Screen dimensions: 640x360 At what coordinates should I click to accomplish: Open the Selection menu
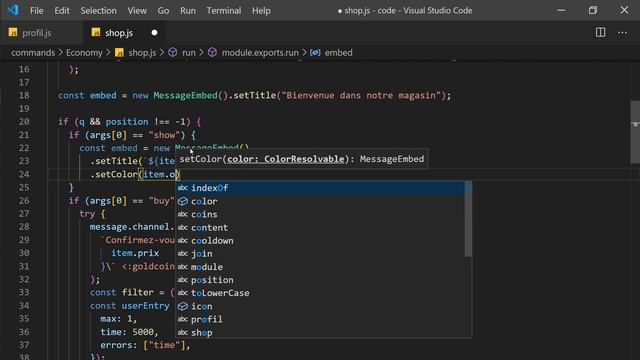click(x=98, y=11)
